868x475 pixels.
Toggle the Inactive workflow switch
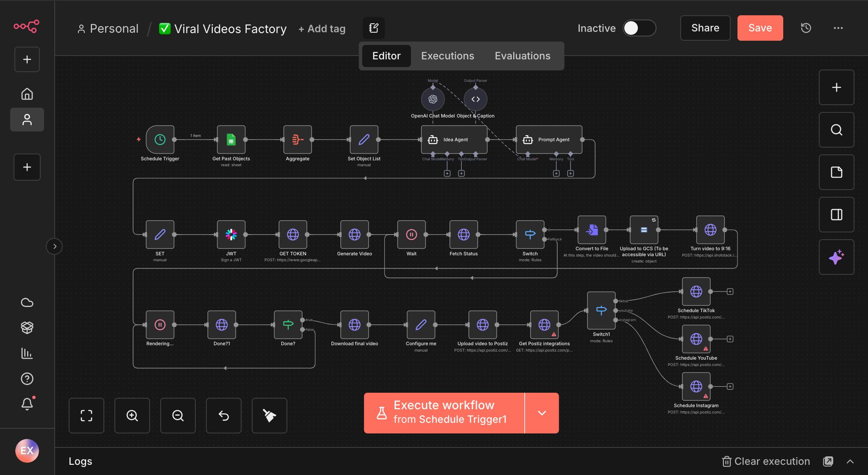tap(639, 28)
